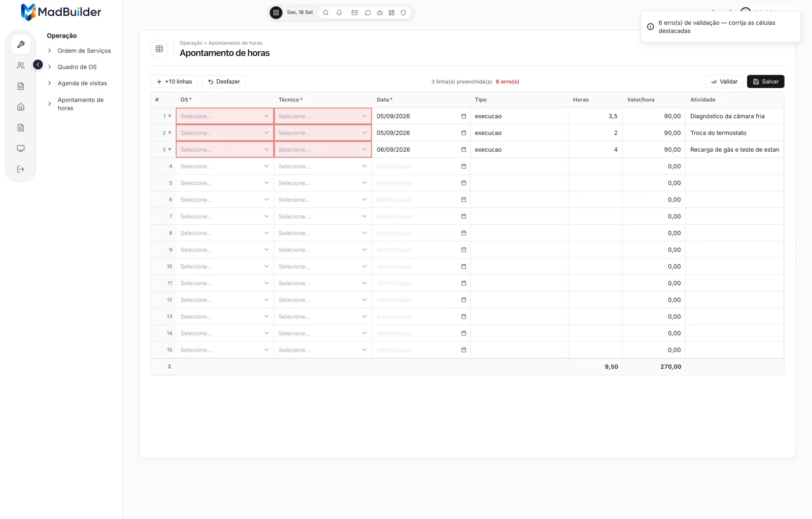Click the +10 linhas button
The width and height of the screenshot is (812, 519).
174,82
